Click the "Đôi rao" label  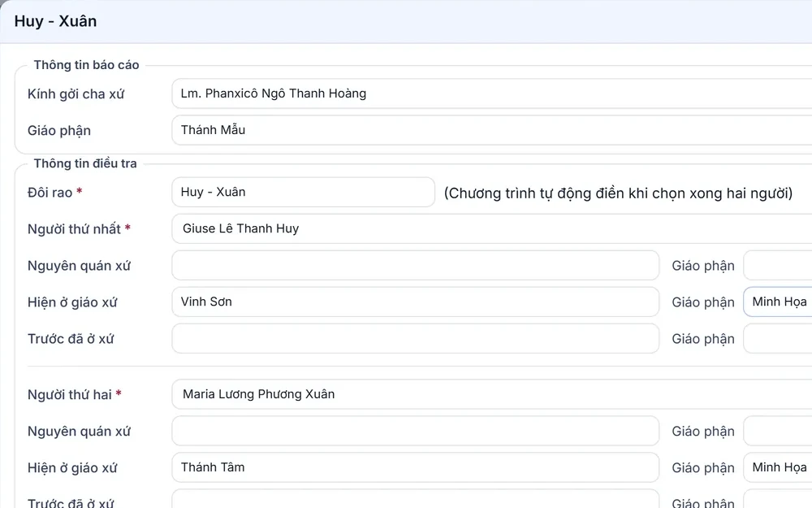tap(50, 193)
